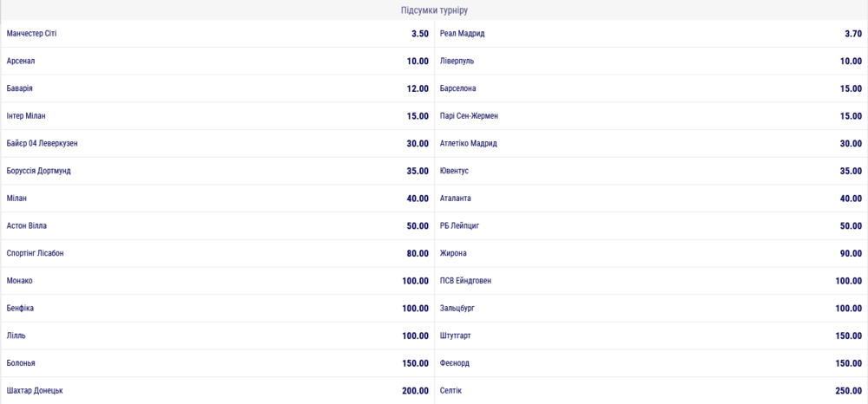Screen dimensions: 868x404
Task: Bet on Парі Сен-Жермен at 15.00
Action: point(651,116)
